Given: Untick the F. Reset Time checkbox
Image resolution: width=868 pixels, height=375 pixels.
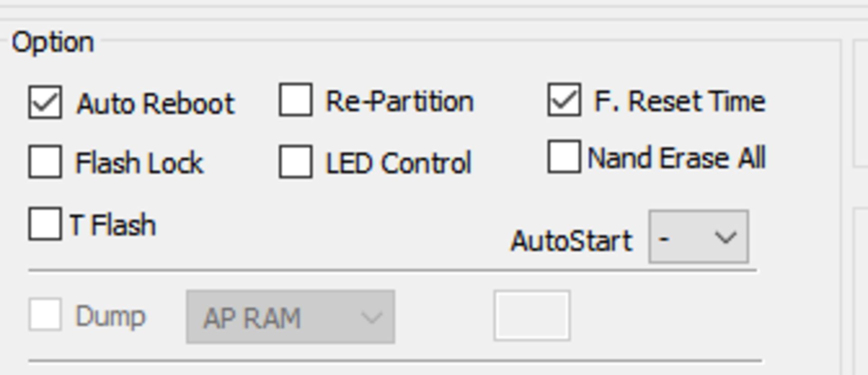Looking at the screenshot, I should (x=564, y=100).
